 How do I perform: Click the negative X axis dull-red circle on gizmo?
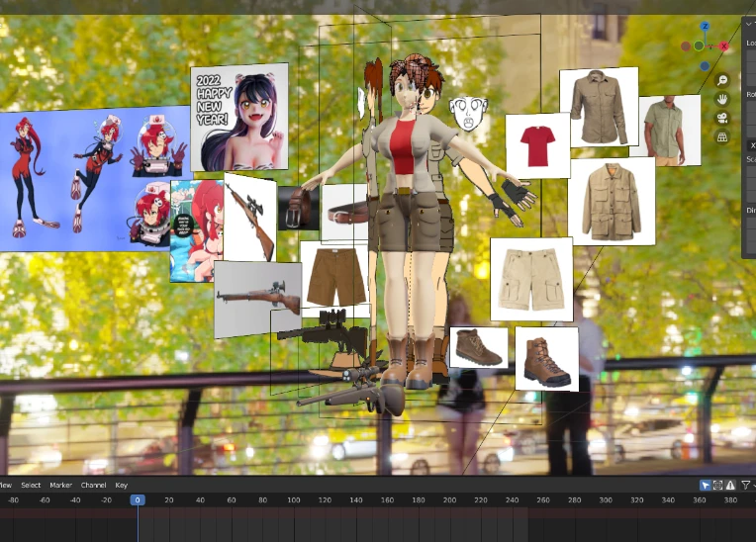click(686, 46)
